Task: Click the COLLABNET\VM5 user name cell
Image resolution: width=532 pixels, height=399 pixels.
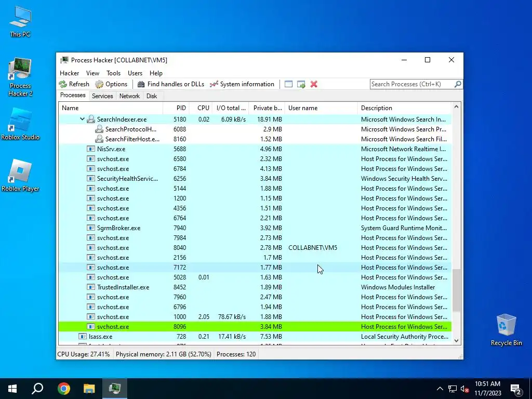Action: pyautogui.click(x=313, y=248)
